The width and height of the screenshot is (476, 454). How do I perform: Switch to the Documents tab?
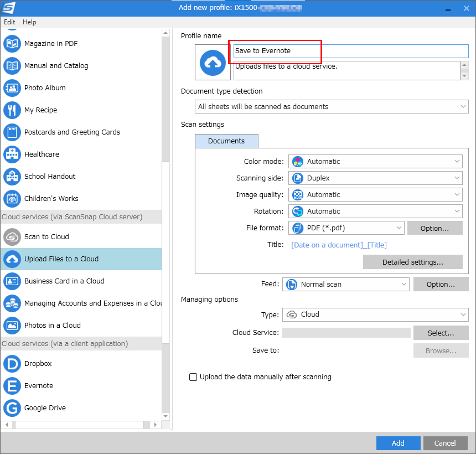click(x=226, y=141)
